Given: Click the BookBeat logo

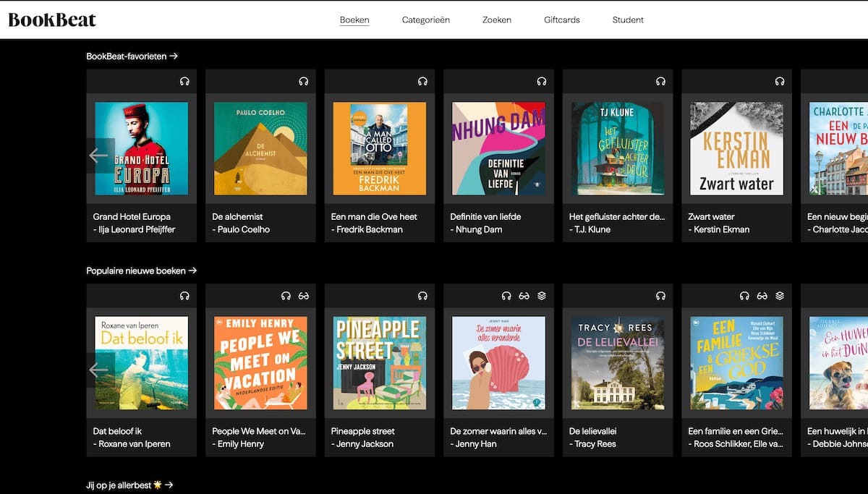Looking at the screenshot, I should tap(52, 20).
